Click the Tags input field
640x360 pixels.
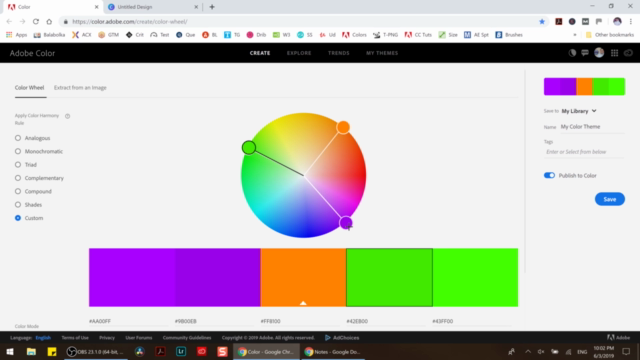coord(584,152)
